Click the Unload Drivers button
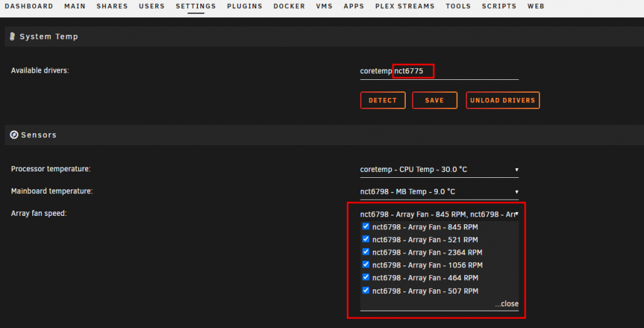The height and width of the screenshot is (328, 644). [503, 101]
